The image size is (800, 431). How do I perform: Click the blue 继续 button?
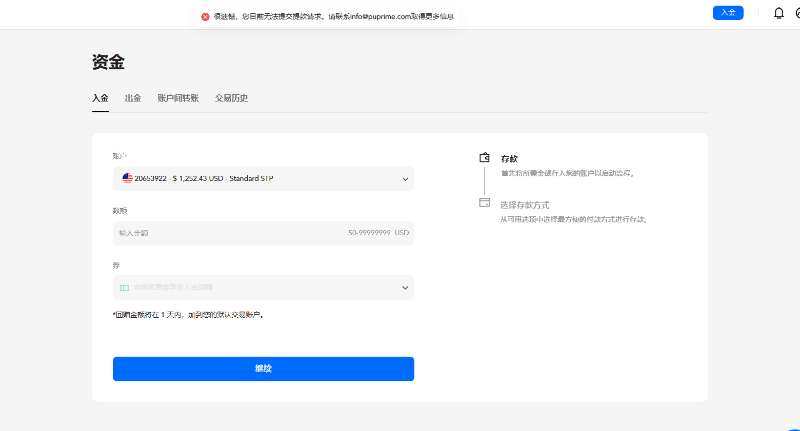263,369
